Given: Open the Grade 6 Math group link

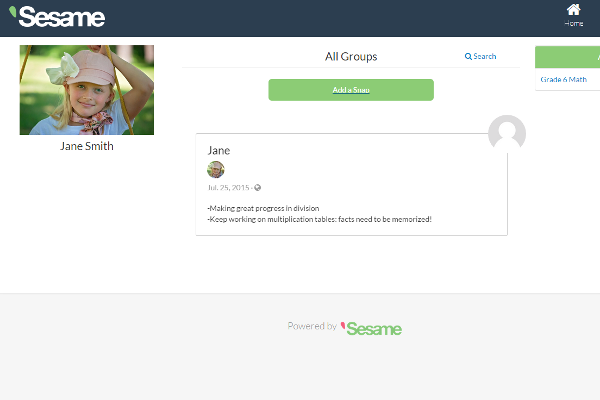Looking at the screenshot, I should coord(563,80).
